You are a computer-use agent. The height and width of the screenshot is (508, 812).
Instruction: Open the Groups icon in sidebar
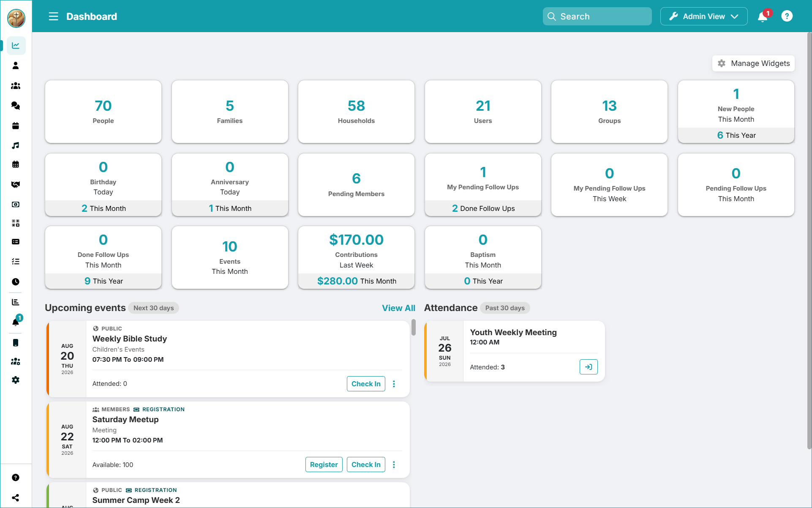point(16,86)
